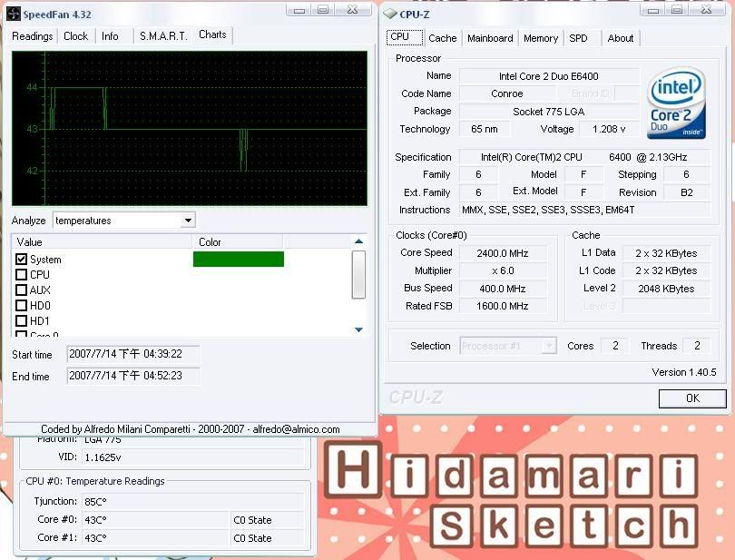The height and width of the screenshot is (560, 735).
Task: Open the About tab in CPU-Z
Action: [620, 38]
